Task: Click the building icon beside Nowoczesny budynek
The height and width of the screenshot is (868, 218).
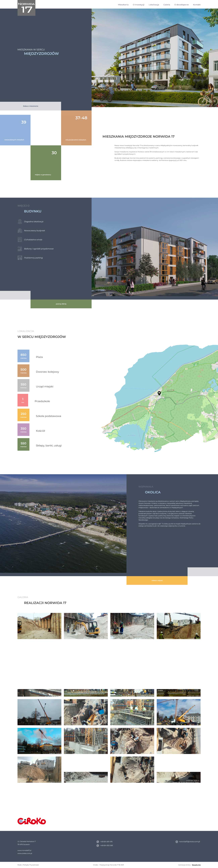Action: [x=20, y=230]
